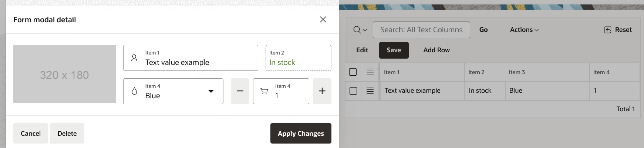The width and height of the screenshot is (644, 148).
Task: Click the water drop icon in Item 4 select
Action: [x=134, y=91]
